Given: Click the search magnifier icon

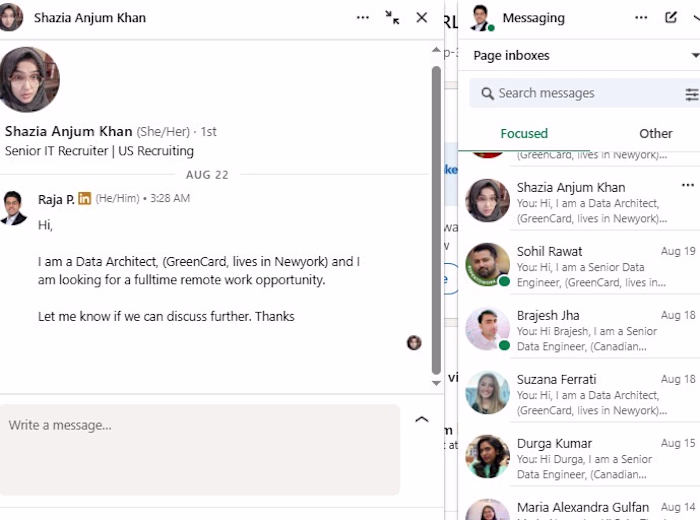Looking at the screenshot, I should 487,93.
